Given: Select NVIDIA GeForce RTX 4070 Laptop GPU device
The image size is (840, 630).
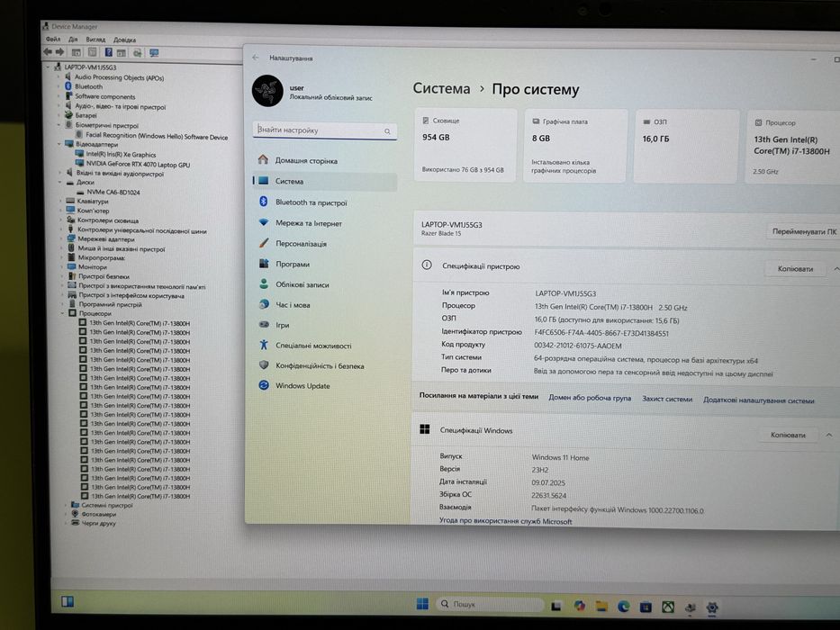Looking at the screenshot, I should tap(138, 165).
